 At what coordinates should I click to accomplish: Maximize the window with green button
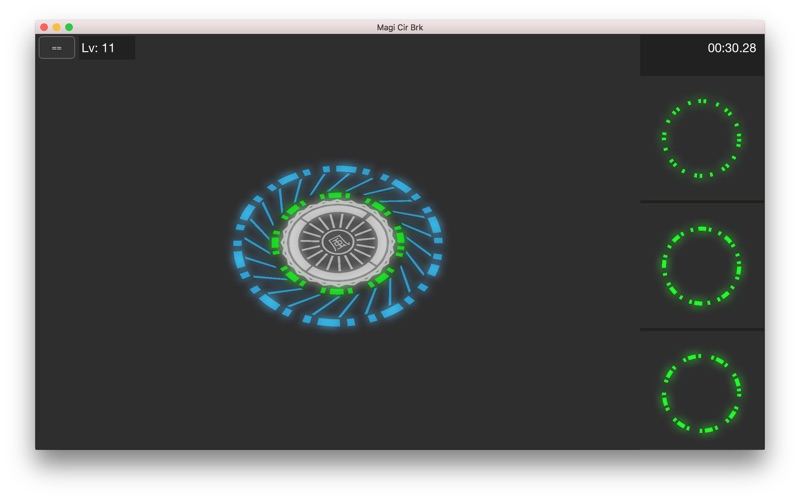pos(69,27)
